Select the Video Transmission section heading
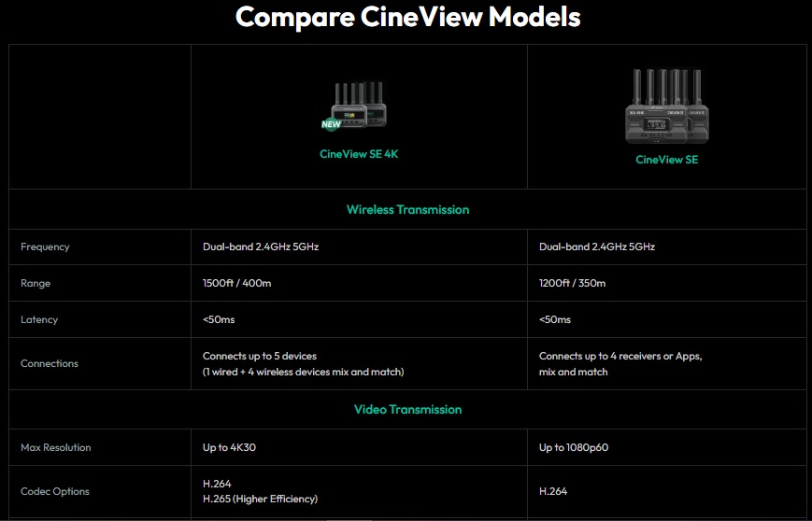Image resolution: width=812 pixels, height=521 pixels. (407, 409)
